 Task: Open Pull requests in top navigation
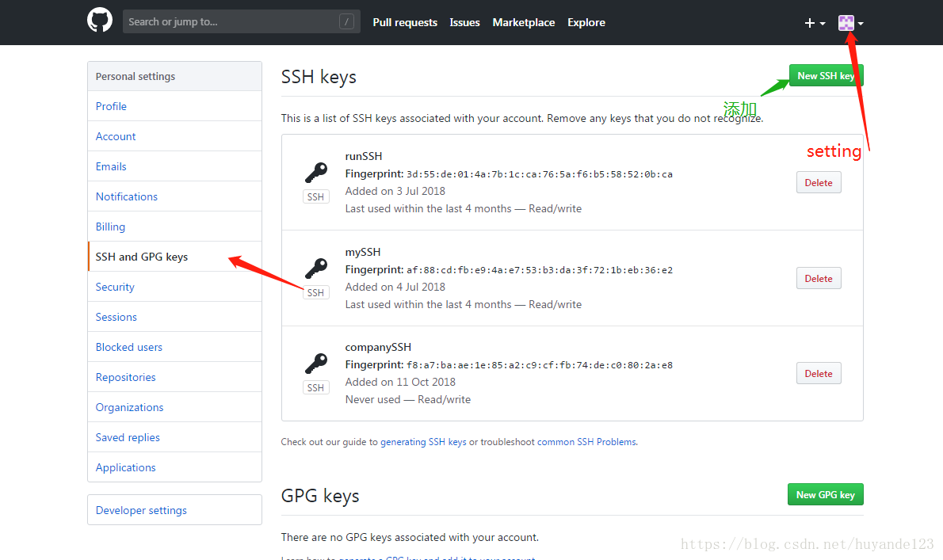pyautogui.click(x=405, y=22)
